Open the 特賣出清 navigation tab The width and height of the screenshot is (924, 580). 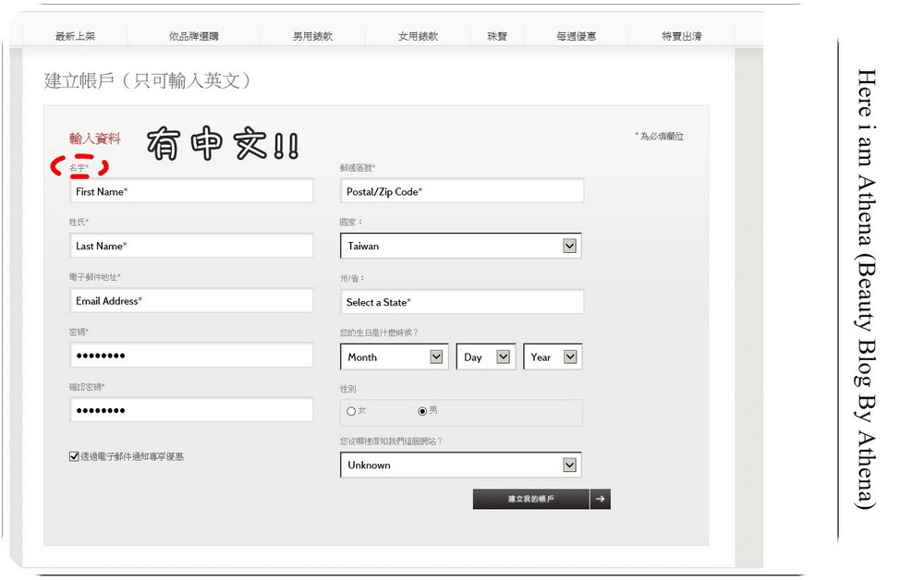682,36
